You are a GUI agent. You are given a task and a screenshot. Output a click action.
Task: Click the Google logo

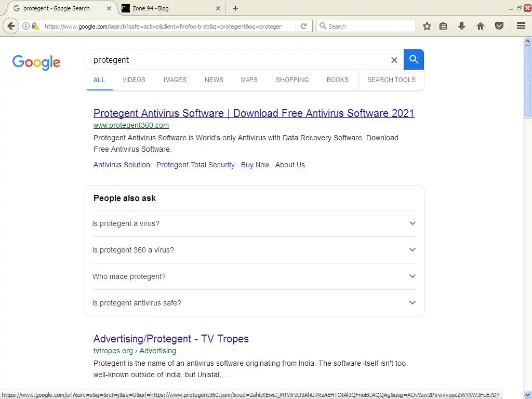pos(36,62)
